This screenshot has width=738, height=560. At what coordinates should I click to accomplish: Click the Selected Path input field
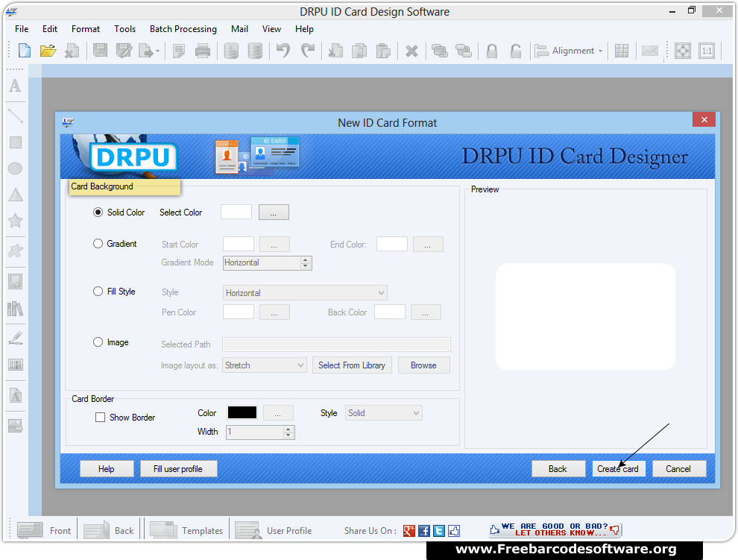(336, 345)
